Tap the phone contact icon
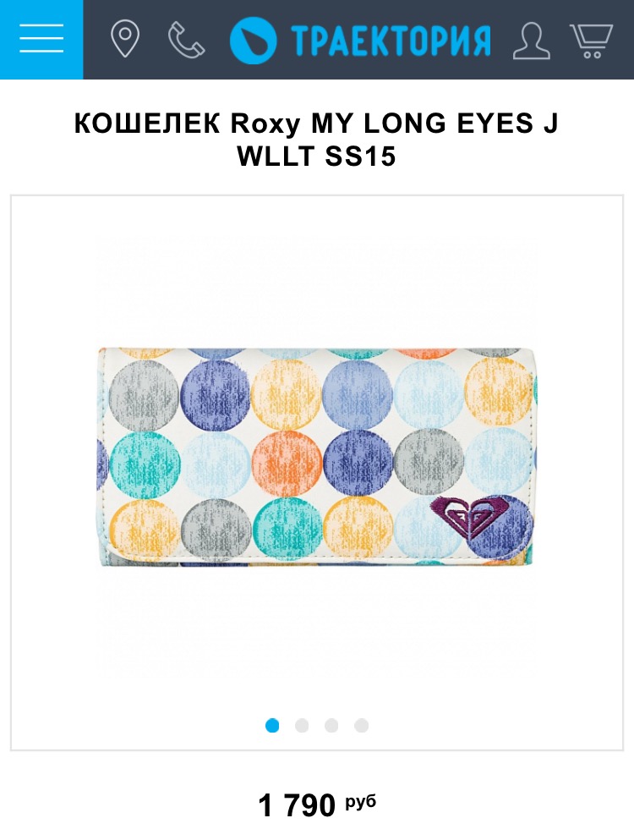 tap(186, 40)
